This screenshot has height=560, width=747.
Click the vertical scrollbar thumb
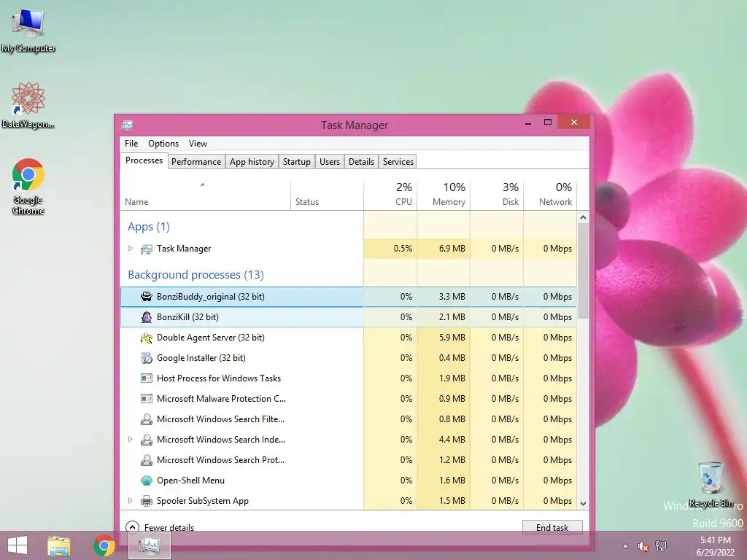583,271
